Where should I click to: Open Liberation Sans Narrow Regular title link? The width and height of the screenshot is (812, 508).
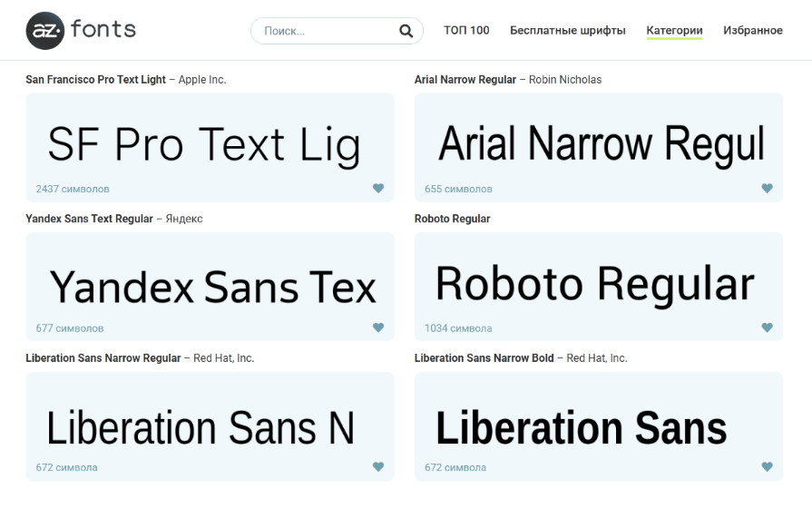click(103, 358)
